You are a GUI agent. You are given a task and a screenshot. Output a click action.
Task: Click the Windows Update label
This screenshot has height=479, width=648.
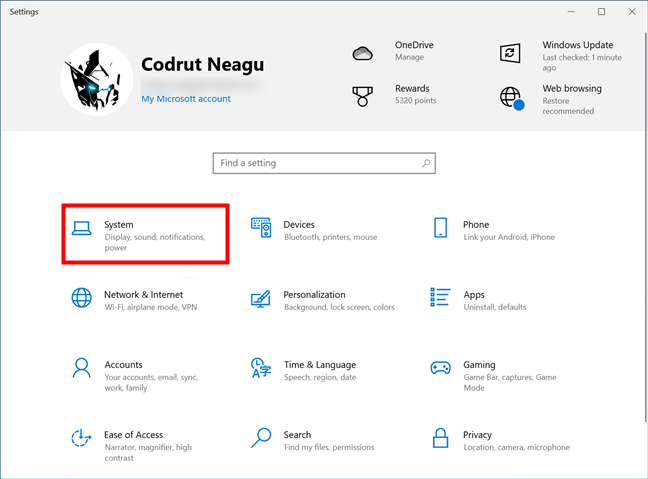(578, 45)
